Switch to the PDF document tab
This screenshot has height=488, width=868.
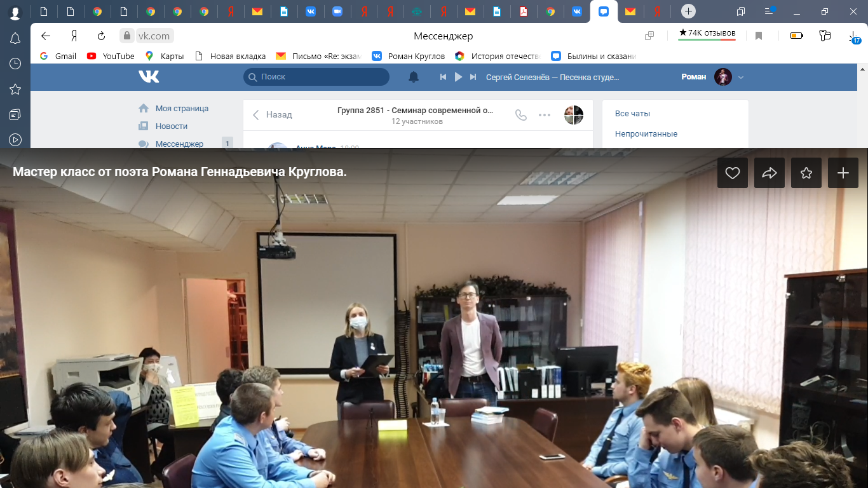coord(524,11)
